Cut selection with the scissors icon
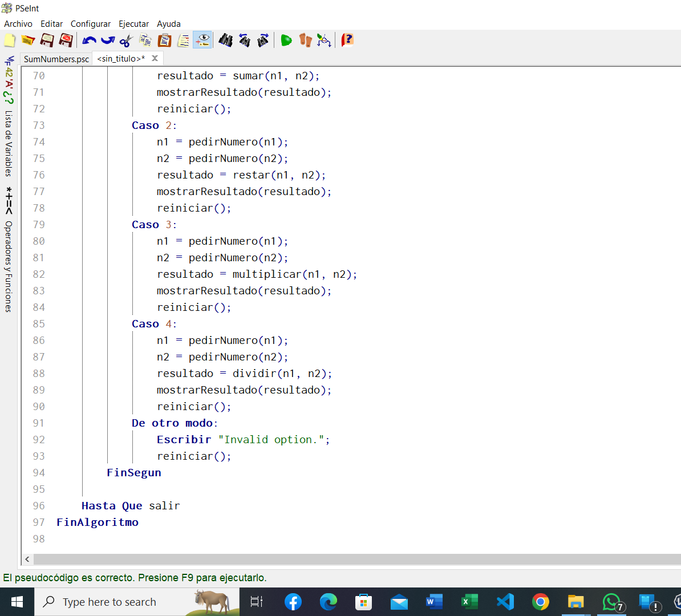Screen dimensions: 681x616 point(127,40)
